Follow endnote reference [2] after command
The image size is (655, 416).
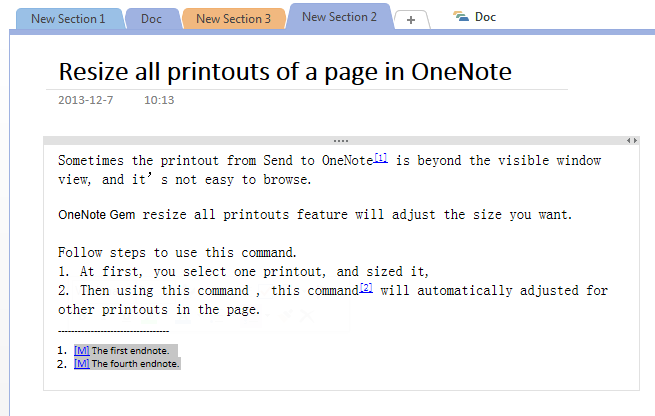pos(366,288)
